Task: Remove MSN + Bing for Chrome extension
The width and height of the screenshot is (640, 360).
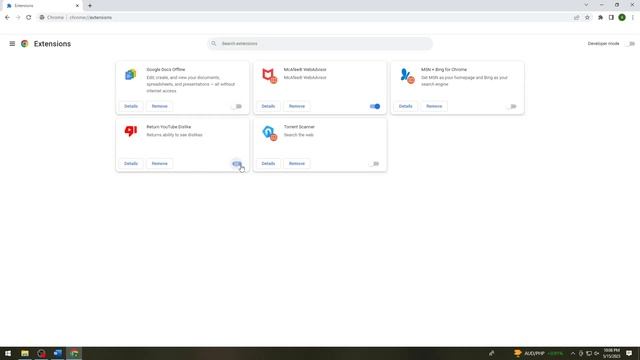Action: [x=434, y=106]
